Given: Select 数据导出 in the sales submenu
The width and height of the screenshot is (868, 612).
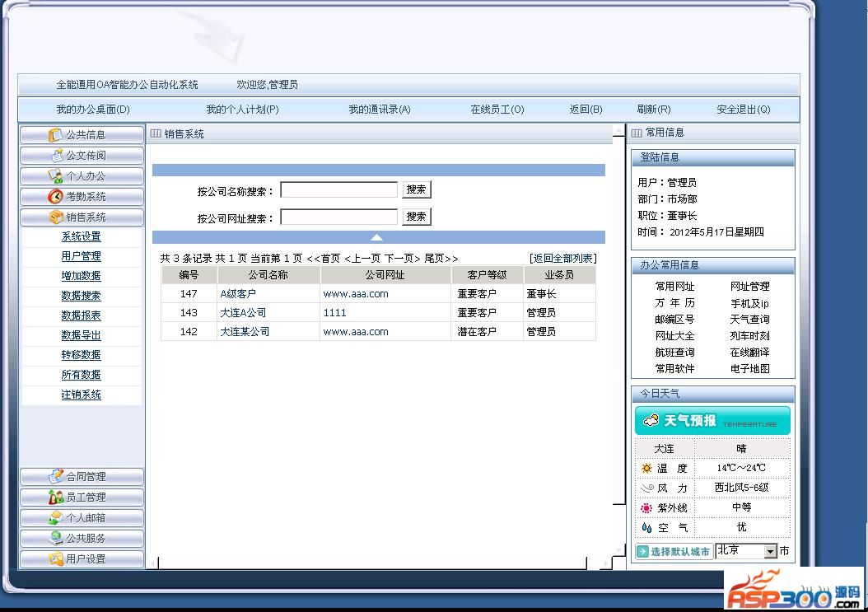Looking at the screenshot, I should click(x=81, y=335).
